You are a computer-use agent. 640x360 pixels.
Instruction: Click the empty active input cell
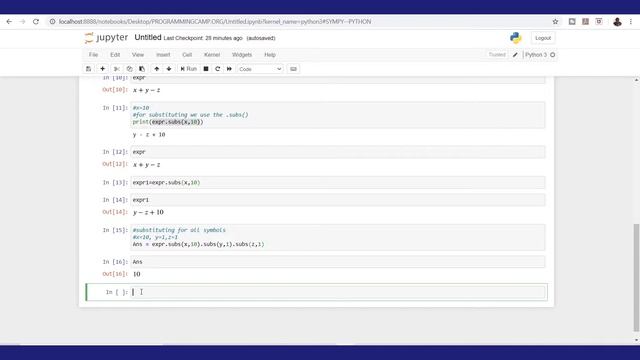(338, 292)
